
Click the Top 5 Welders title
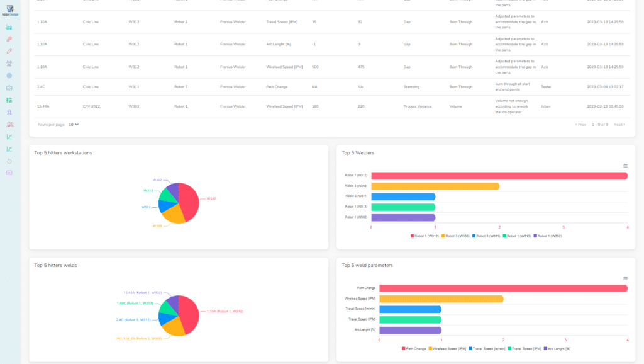pos(358,152)
